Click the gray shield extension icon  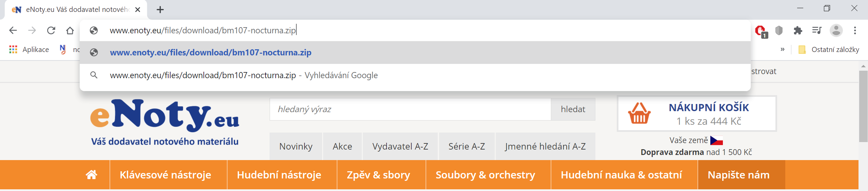[779, 31]
